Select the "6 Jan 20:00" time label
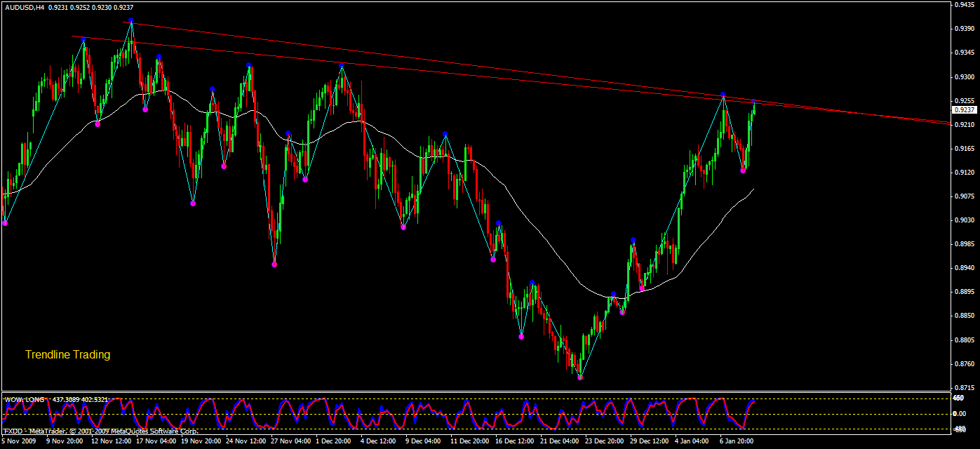 pyautogui.click(x=737, y=441)
